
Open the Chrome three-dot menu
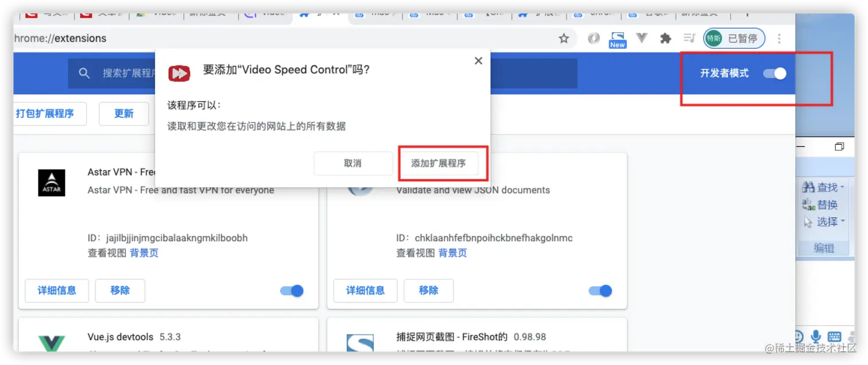click(779, 39)
